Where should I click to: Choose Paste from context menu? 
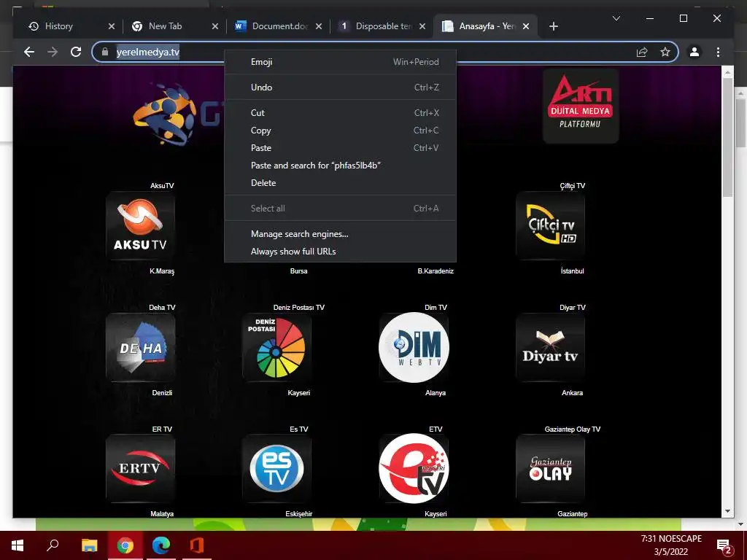(x=340, y=148)
